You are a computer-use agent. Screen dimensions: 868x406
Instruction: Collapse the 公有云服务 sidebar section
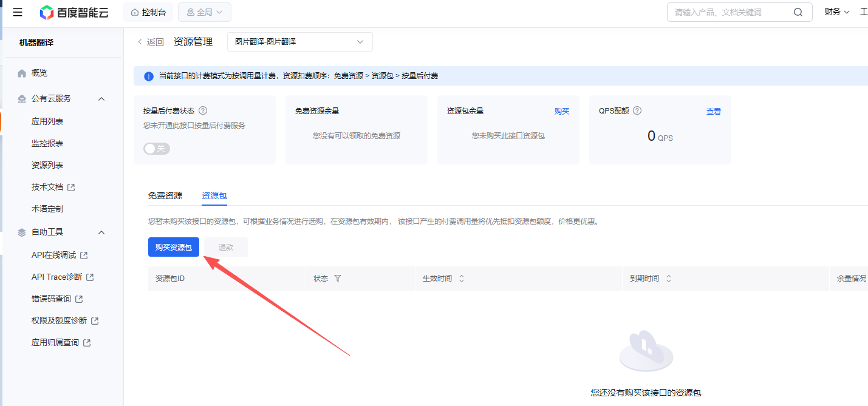pyautogui.click(x=101, y=99)
